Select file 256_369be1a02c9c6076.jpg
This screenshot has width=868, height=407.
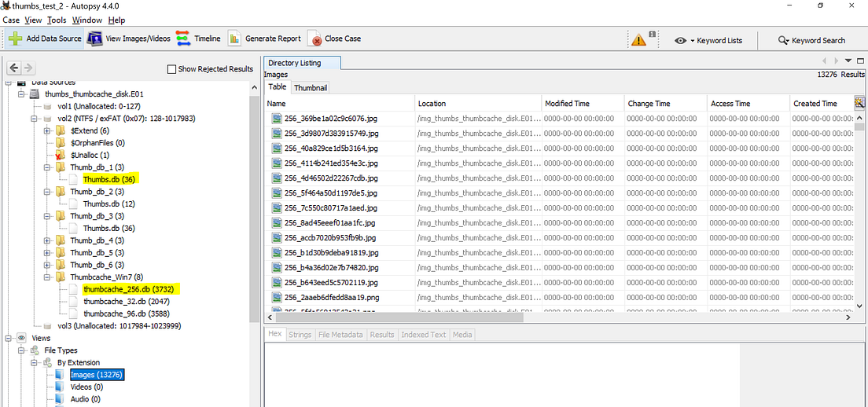pyautogui.click(x=331, y=119)
